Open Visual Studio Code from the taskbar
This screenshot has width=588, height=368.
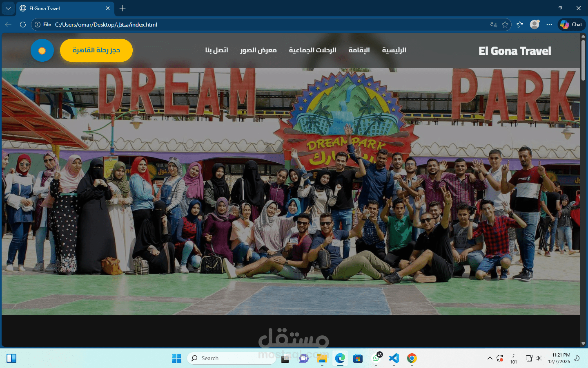[394, 358]
